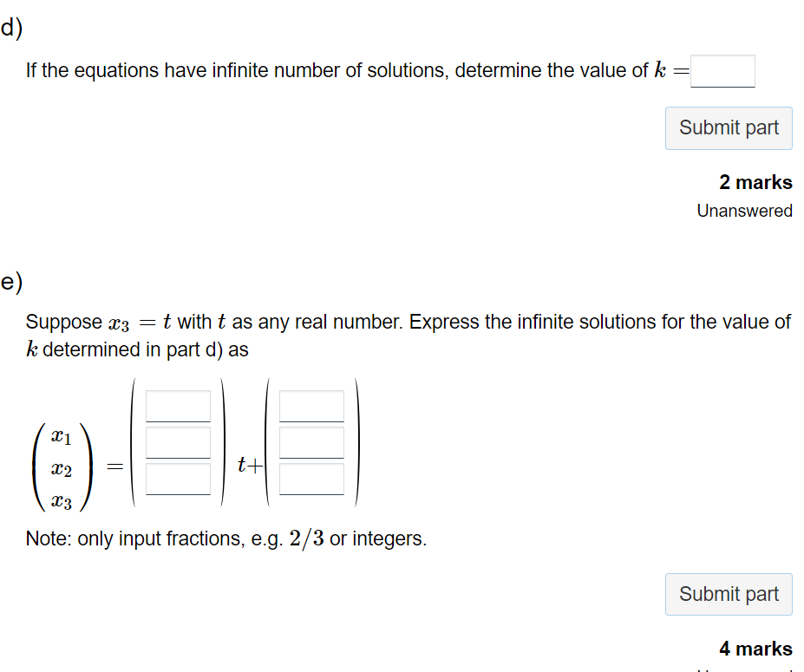
Task: Click the part e heading label
Action: pos(9,280)
